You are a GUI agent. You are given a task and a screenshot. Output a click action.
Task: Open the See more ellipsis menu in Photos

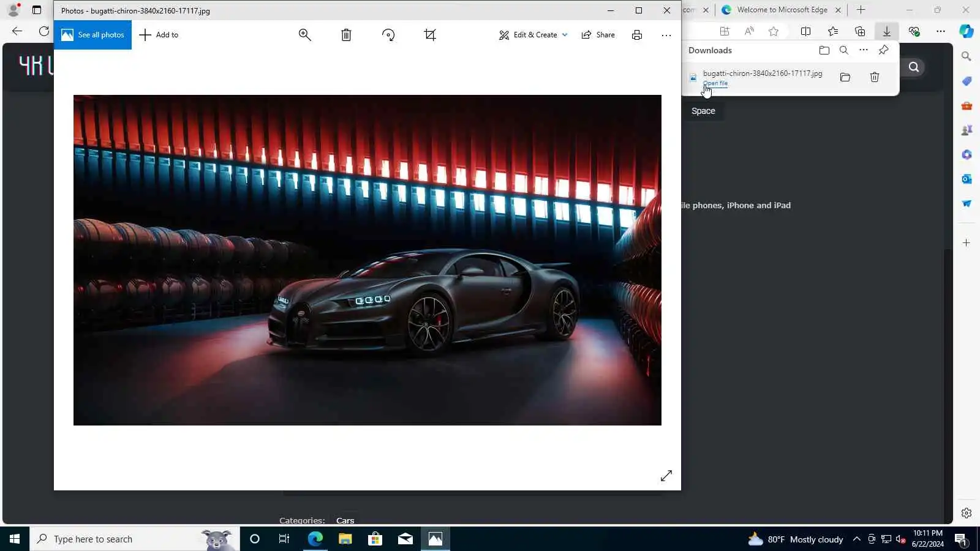click(x=666, y=35)
